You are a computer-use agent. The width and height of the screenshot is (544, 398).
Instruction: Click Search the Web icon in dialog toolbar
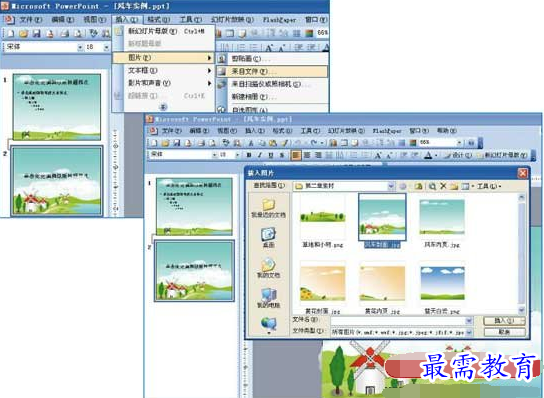point(432,186)
